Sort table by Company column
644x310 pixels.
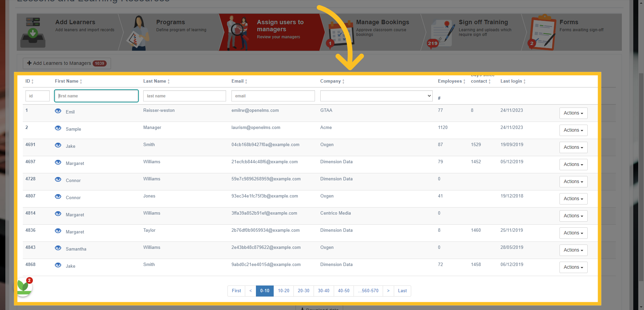[x=332, y=81]
